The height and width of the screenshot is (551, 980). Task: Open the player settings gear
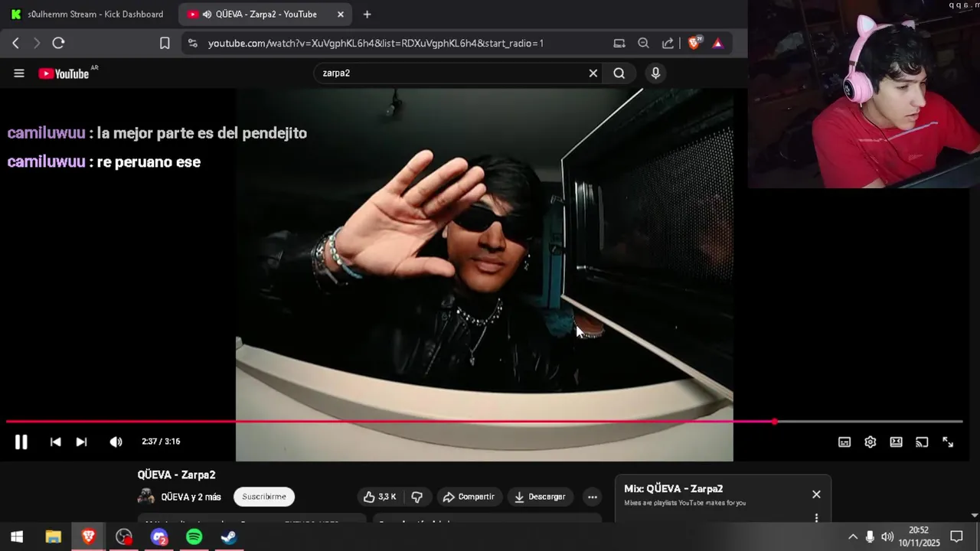point(871,442)
